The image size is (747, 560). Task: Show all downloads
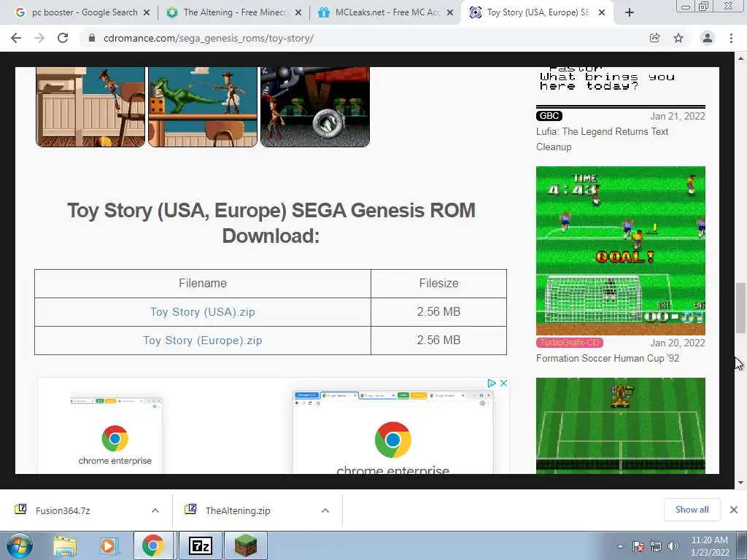point(692,510)
